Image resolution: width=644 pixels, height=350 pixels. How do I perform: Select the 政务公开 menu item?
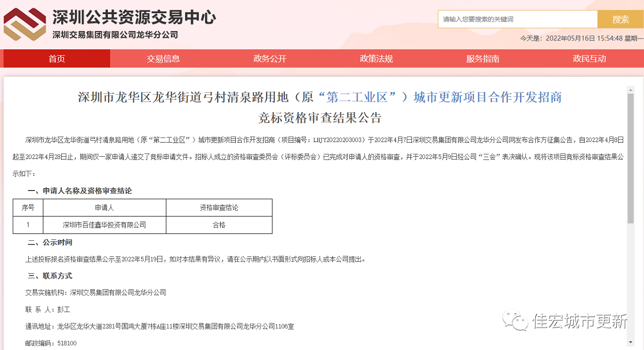pyautogui.click(x=270, y=59)
